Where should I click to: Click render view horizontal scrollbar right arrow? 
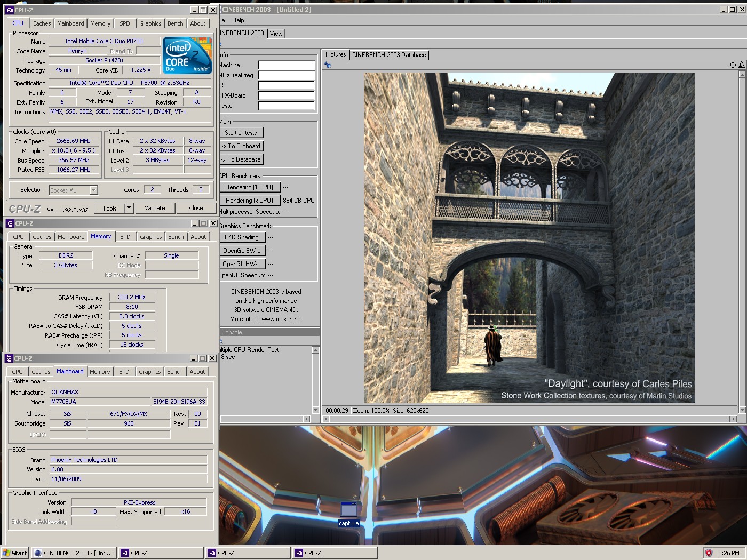point(734,419)
